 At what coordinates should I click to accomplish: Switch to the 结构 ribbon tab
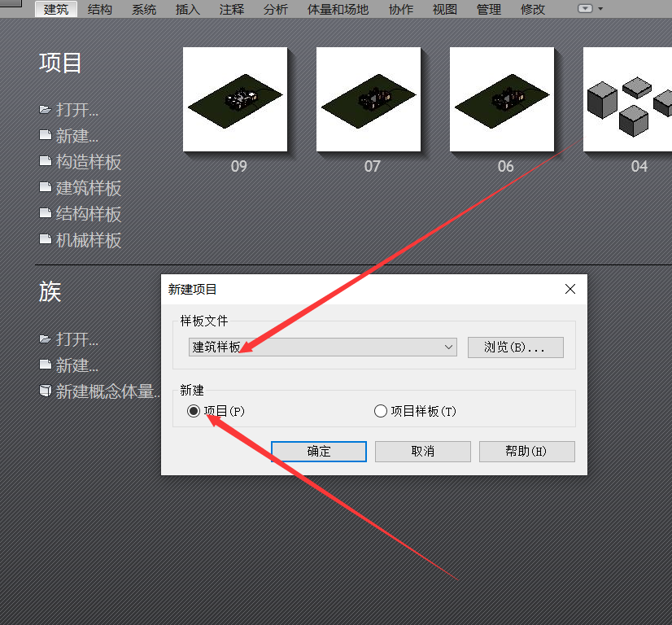click(x=100, y=10)
